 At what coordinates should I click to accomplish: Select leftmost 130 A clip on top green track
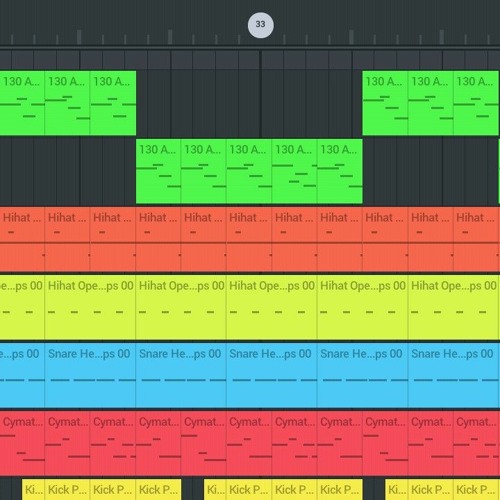pyautogui.click(x=22, y=103)
